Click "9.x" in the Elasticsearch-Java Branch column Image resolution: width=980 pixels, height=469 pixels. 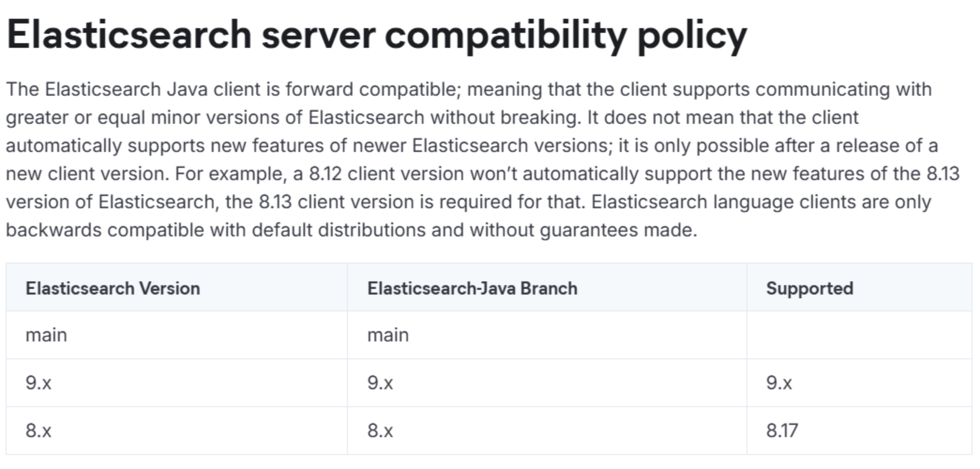(x=380, y=383)
